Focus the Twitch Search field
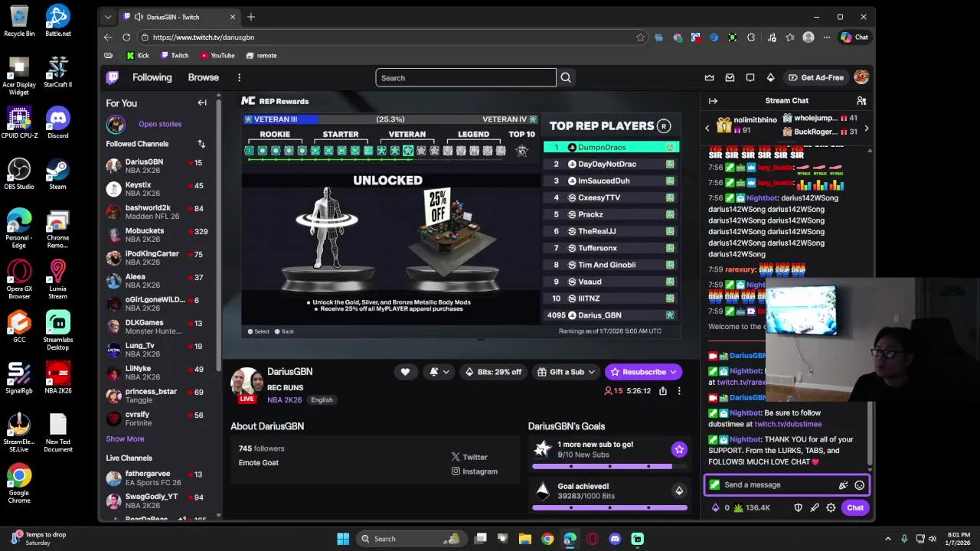This screenshot has height=551, width=980. pos(465,77)
